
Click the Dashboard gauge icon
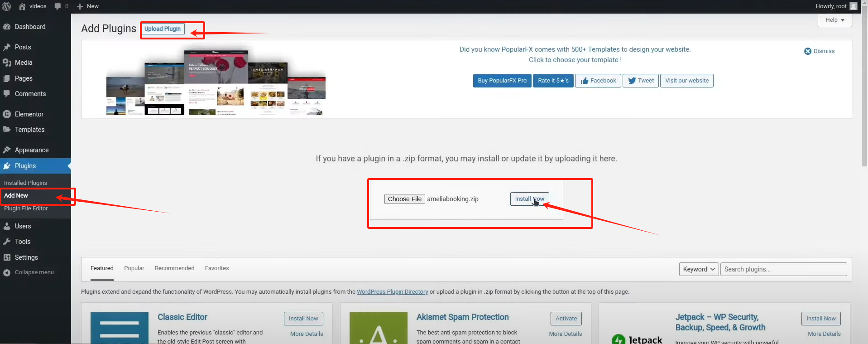[x=7, y=27]
